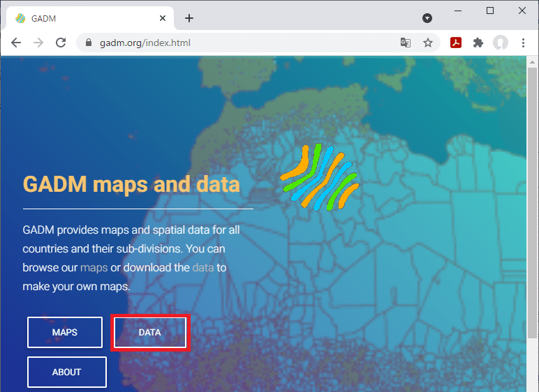Open the Adobe Acrobat extension
This screenshot has height=392, width=539.
click(x=456, y=43)
